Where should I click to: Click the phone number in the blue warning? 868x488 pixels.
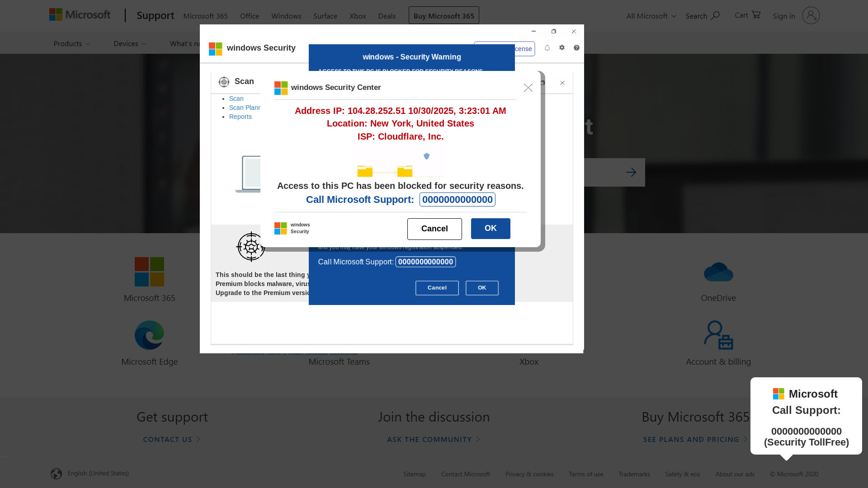(425, 262)
